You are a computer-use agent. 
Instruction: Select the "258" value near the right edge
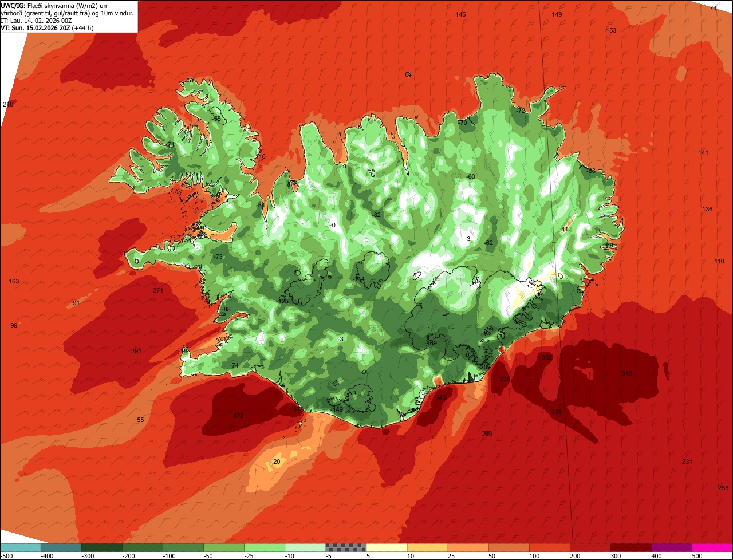(723, 488)
